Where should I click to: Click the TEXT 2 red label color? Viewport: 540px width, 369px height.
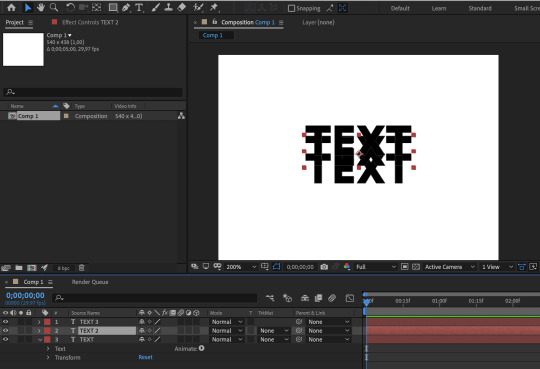click(47, 331)
